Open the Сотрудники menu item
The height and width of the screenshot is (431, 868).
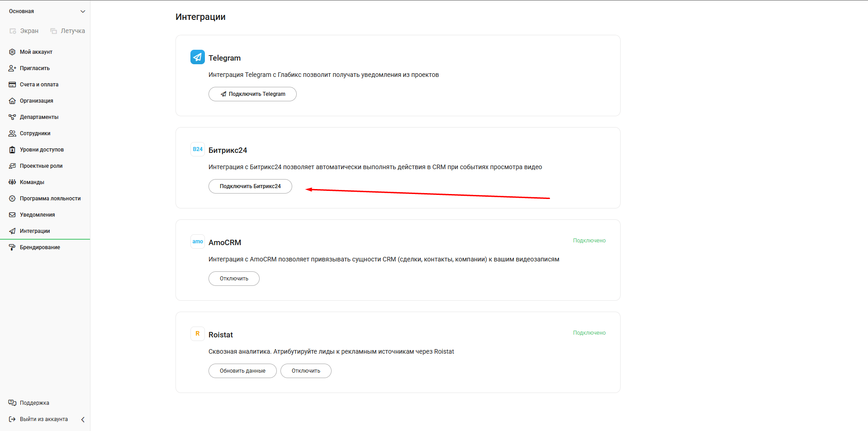point(35,133)
